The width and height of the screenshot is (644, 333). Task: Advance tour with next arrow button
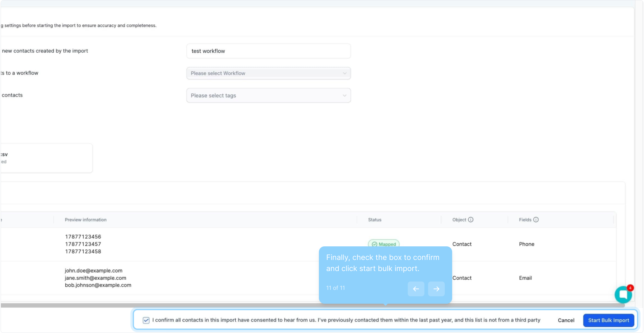[436, 289]
